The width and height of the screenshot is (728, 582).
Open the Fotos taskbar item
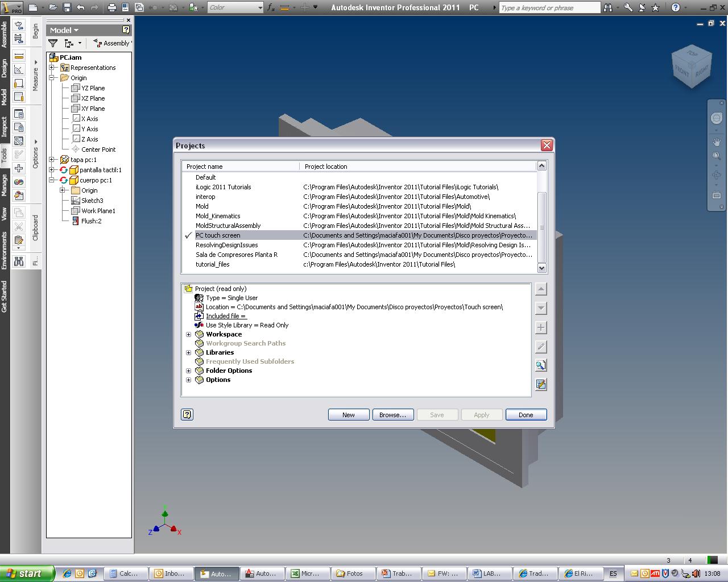click(x=354, y=573)
